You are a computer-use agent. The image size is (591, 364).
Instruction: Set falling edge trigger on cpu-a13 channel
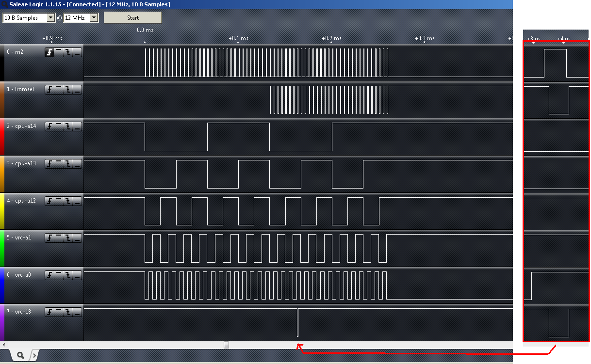[68, 163]
